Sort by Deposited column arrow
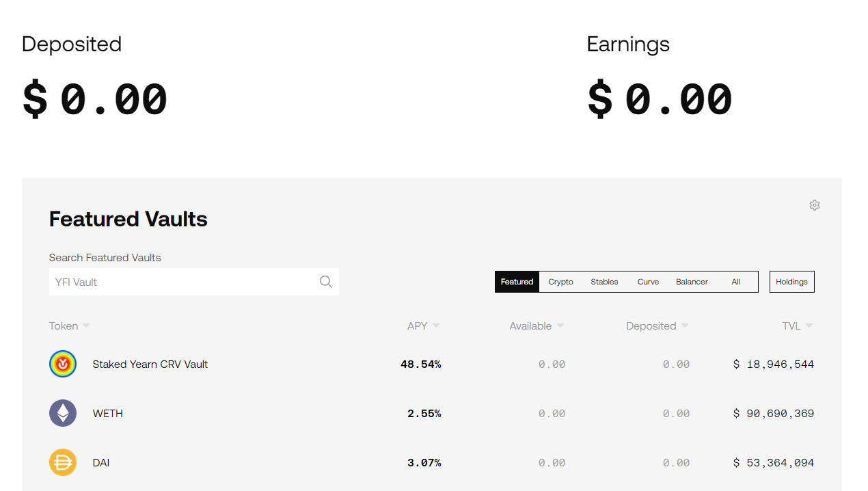This screenshot has width=868, height=491. [685, 326]
